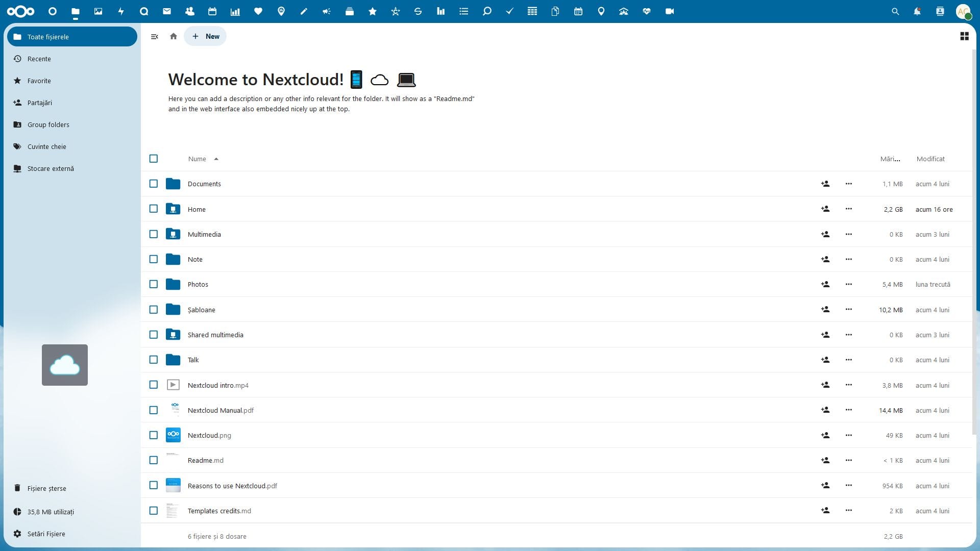
Task: Share the Documents folder via share icon
Action: click(x=825, y=184)
